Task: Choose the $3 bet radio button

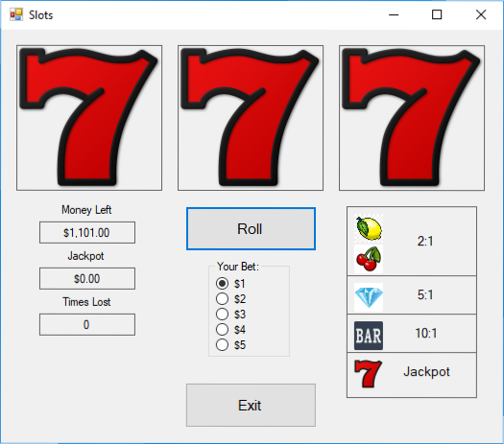Action: [222, 314]
